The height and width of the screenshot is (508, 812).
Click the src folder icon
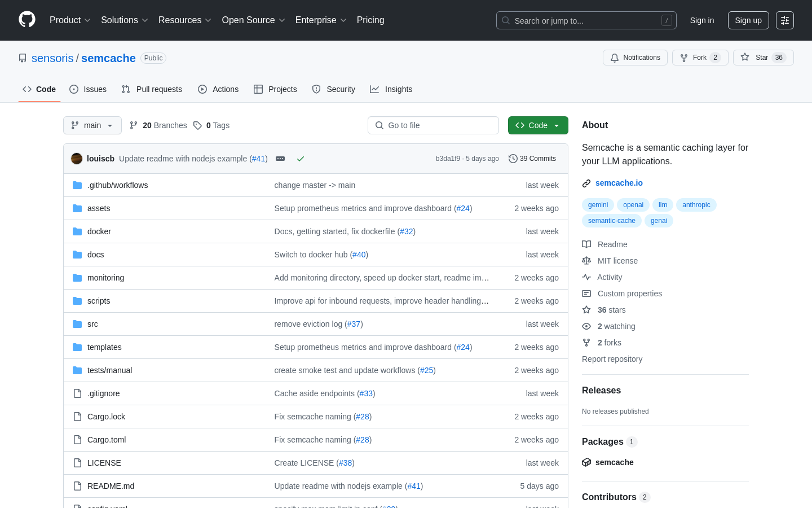point(77,324)
